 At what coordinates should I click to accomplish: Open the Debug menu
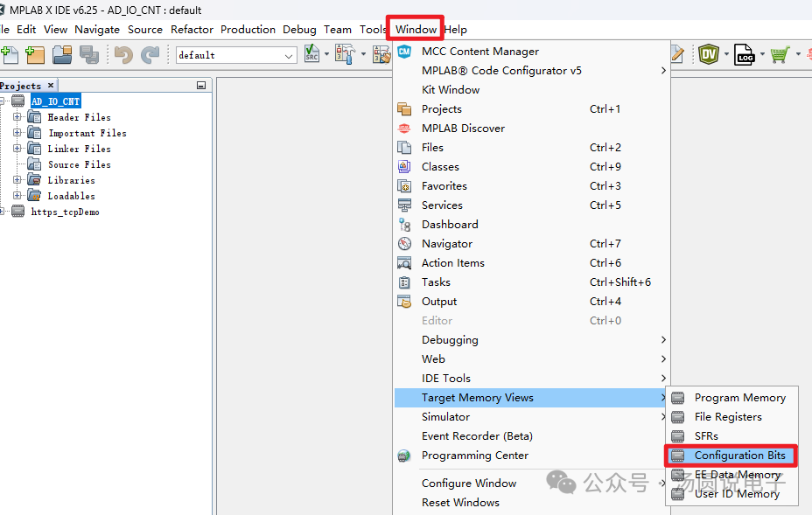[x=299, y=30]
